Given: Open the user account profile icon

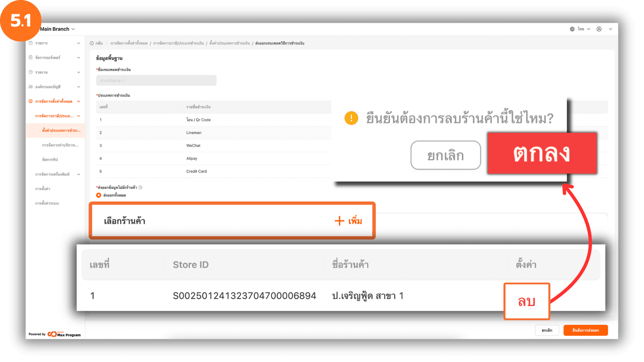Looking at the screenshot, I should (599, 29).
